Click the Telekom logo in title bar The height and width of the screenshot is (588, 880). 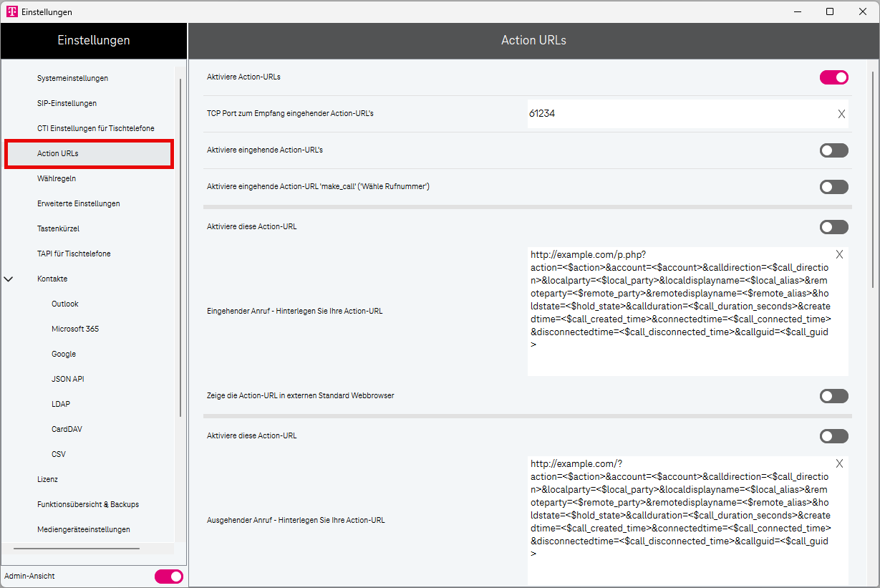pos(12,11)
